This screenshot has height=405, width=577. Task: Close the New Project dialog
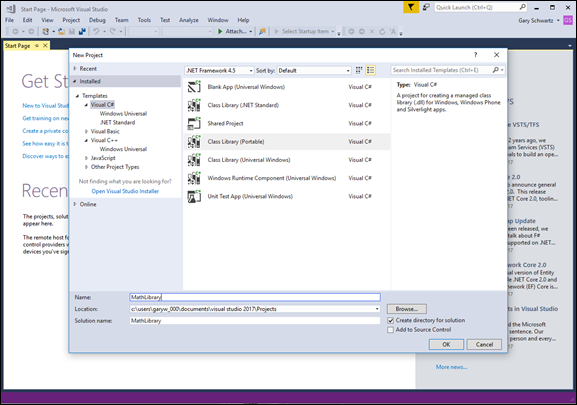pyautogui.click(x=496, y=55)
